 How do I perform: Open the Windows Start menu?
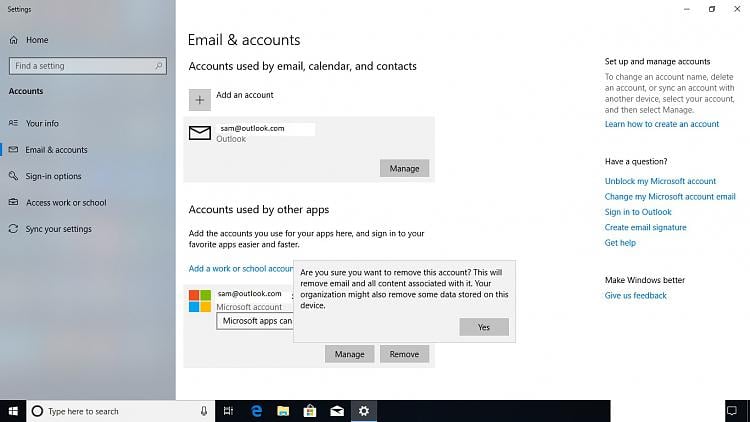coord(13,411)
